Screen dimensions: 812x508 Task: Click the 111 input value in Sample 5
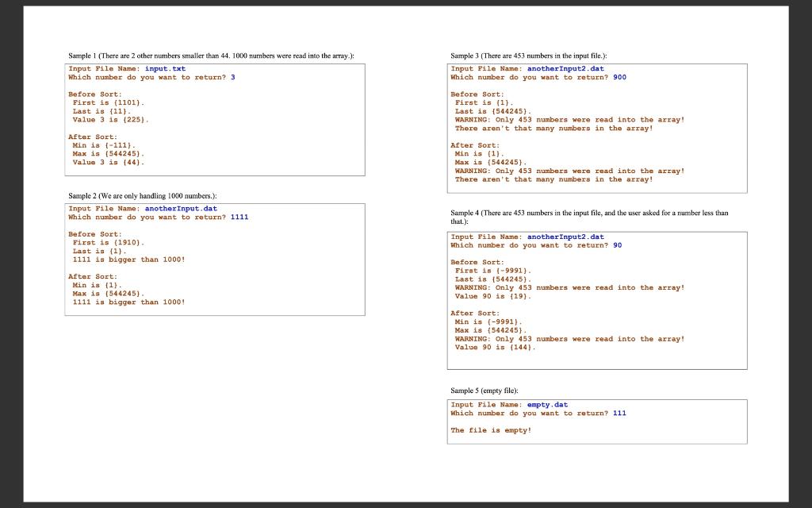pos(619,413)
